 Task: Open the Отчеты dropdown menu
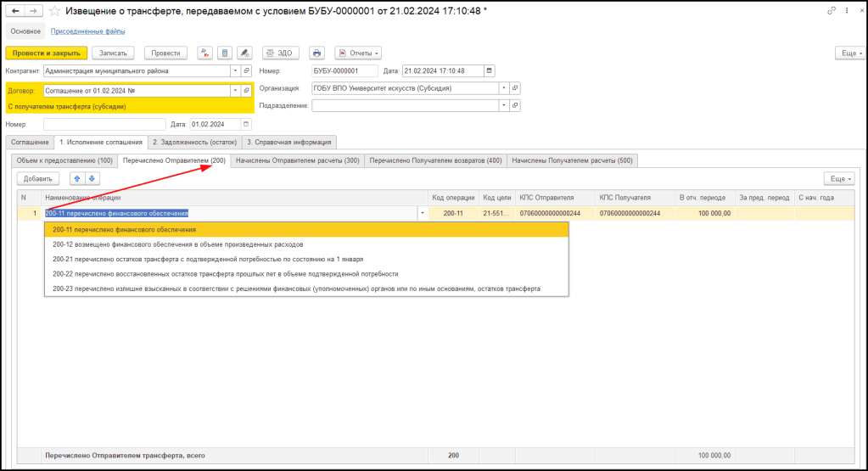click(x=357, y=53)
